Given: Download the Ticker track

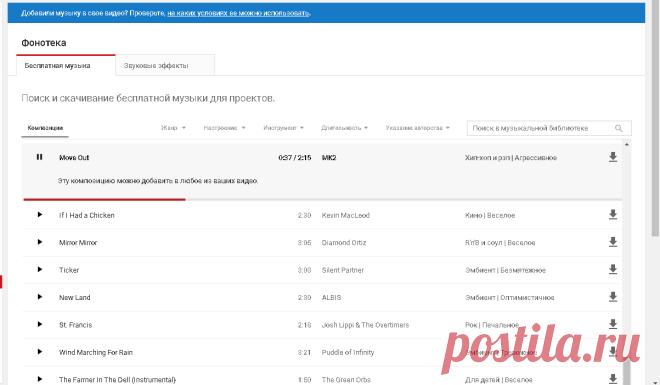Looking at the screenshot, I should point(613,269).
